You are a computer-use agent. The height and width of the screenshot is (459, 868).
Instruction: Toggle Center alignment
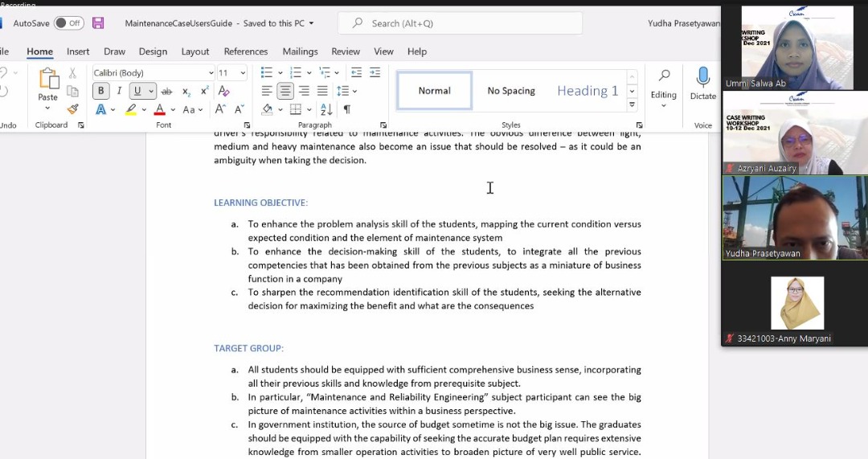[x=285, y=91]
